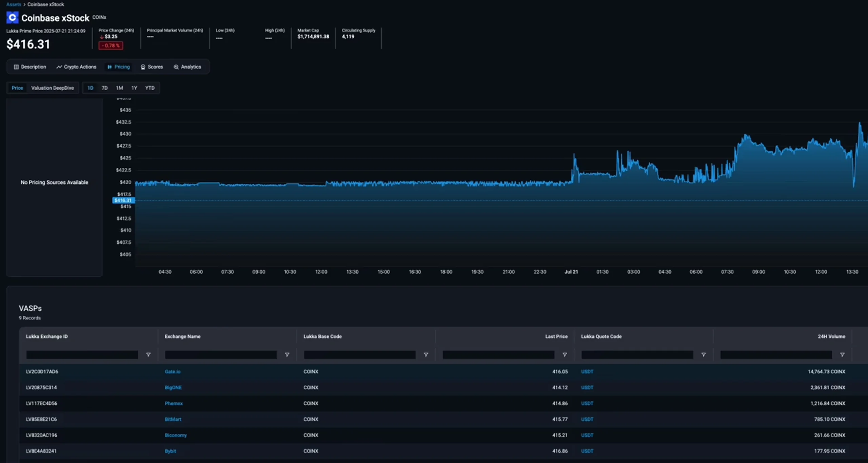Image resolution: width=868 pixels, height=463 pixels.
Task: Open the filter icon for Lukka Base Code
Action: click(426, 355)
